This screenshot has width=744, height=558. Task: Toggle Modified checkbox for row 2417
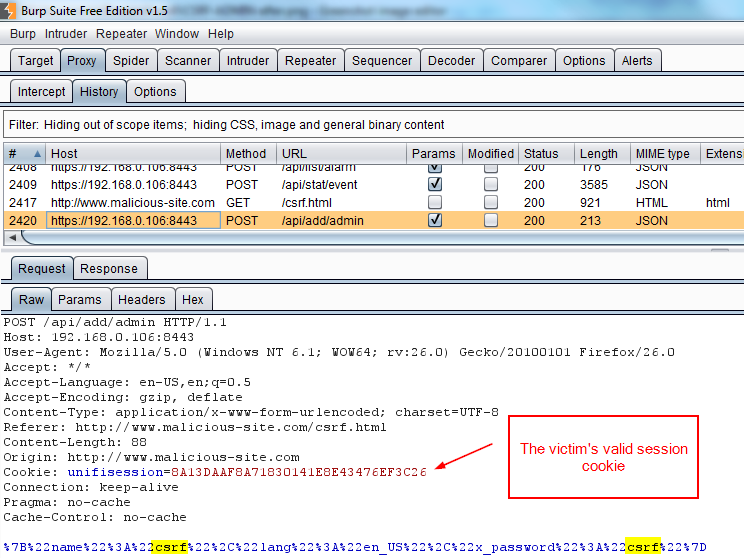click(x=491, y=203)
